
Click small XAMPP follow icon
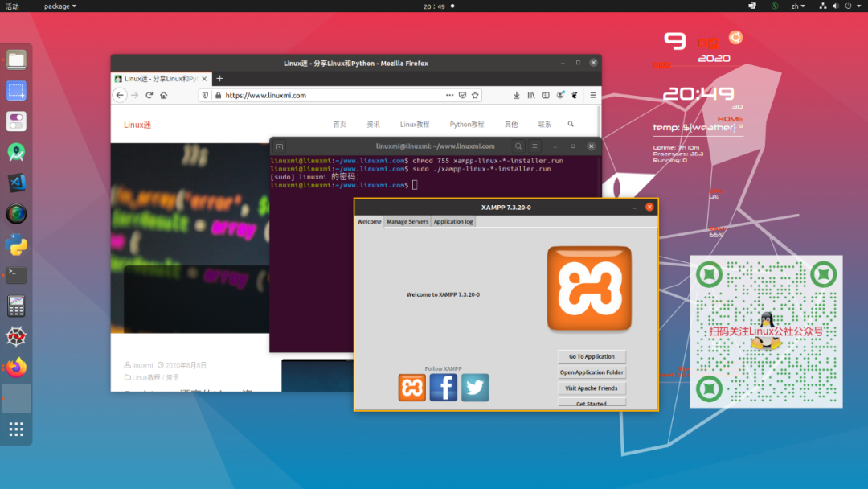tap(411, 387)
